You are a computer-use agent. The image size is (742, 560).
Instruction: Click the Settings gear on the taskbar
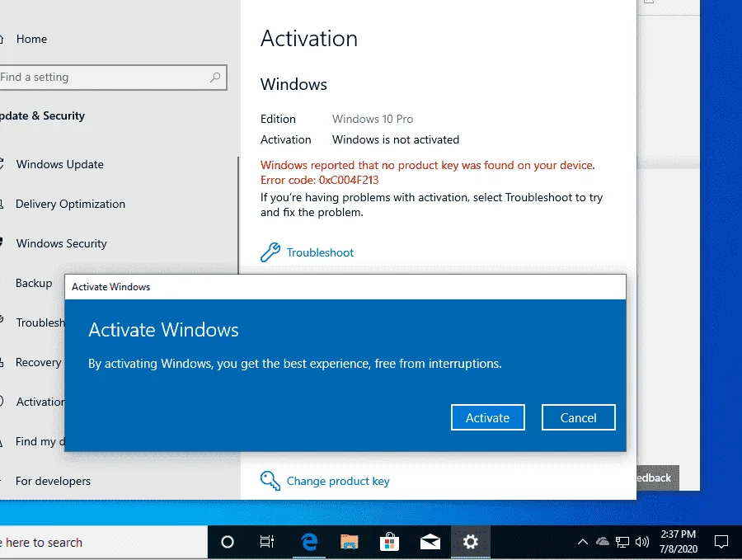(x=471, y=542)
